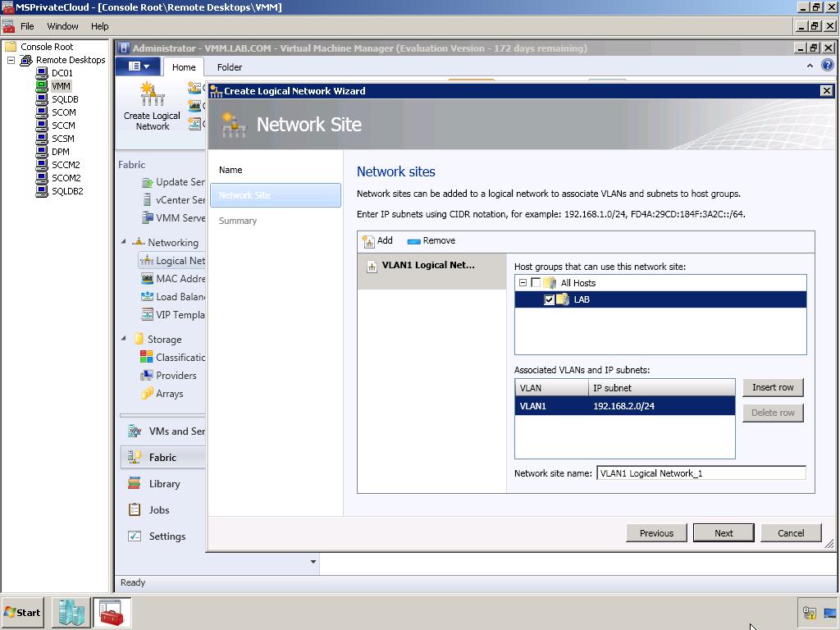This screenshot has height=630, width=840.
Task: Click Previous in the wizard
Action: tap(656, 533)
